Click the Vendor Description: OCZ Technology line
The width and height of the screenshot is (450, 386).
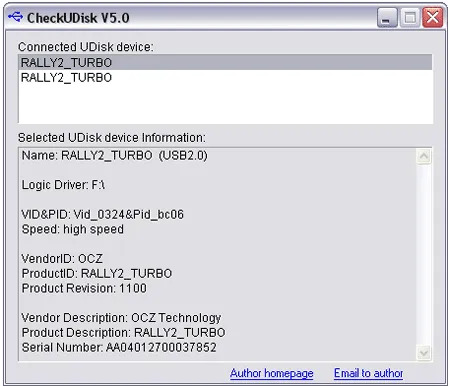point(121,318)
